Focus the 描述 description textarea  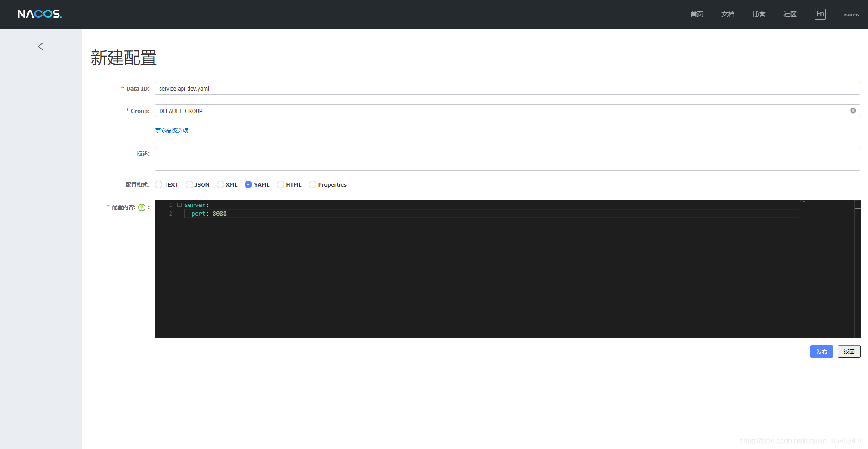click(508, 159)
